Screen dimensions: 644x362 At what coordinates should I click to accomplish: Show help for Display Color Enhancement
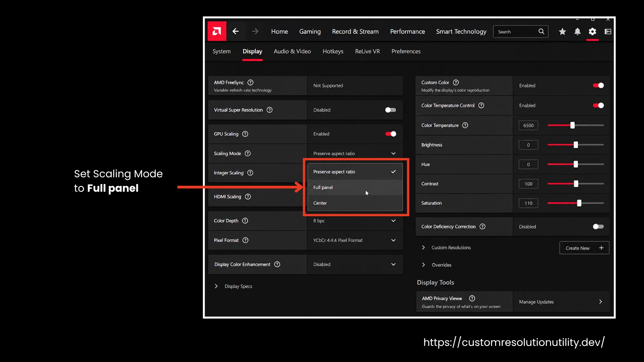(x=277, y=264)
